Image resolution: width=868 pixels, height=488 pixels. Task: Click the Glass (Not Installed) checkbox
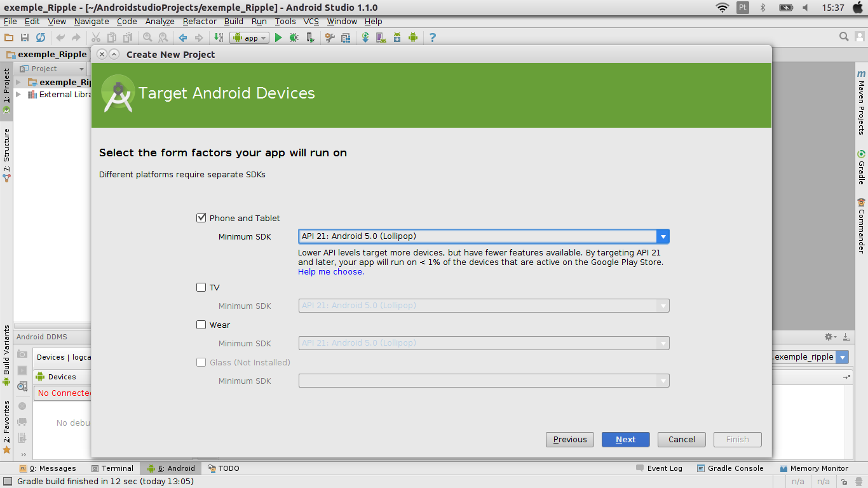point(201,362)
